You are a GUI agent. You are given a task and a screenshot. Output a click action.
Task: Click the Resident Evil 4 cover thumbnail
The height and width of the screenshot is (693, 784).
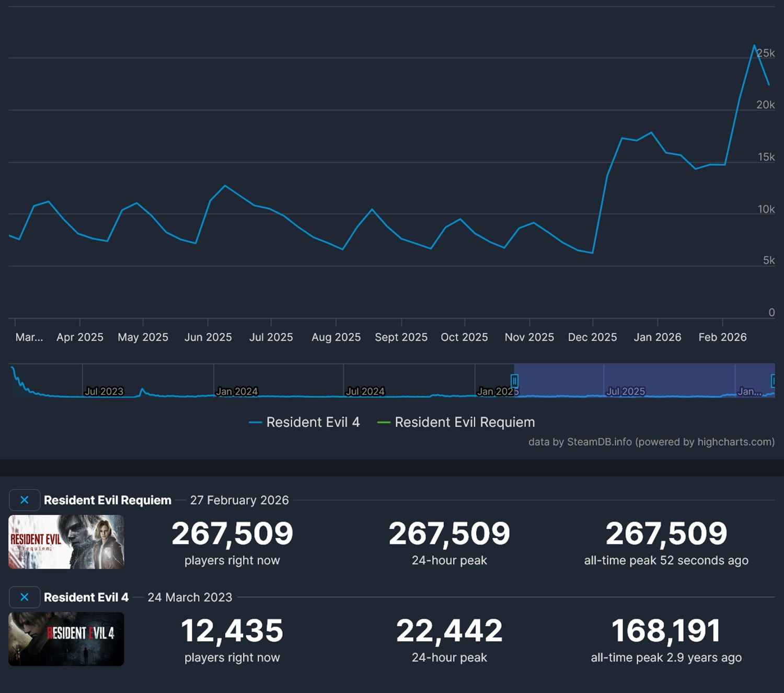[x=66, y=639]
